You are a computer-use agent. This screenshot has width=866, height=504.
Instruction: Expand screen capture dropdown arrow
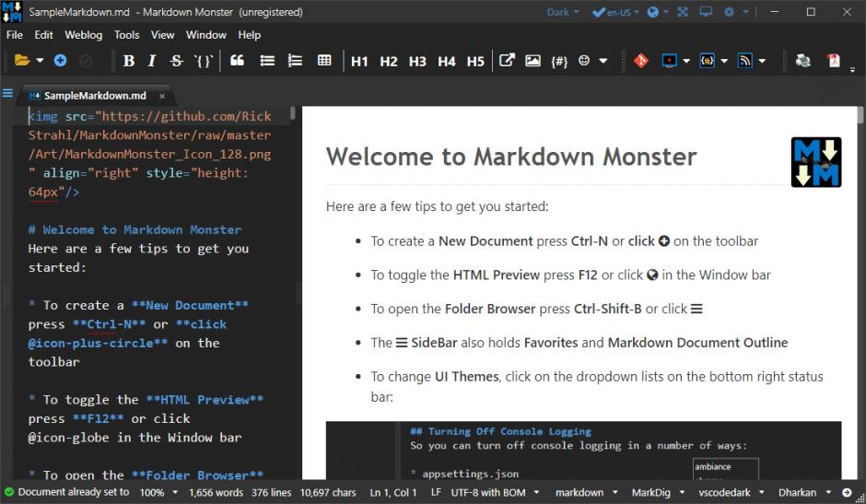686,61
